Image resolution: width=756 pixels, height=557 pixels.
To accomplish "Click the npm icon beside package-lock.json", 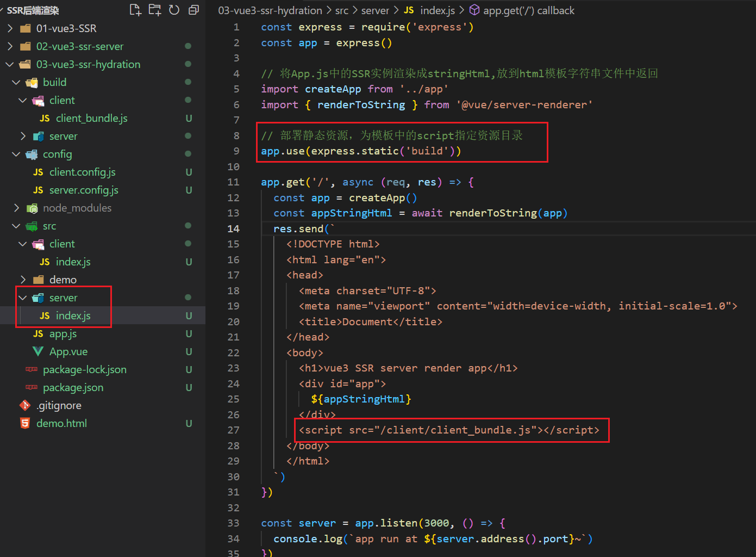I will [x=32, y=369].
